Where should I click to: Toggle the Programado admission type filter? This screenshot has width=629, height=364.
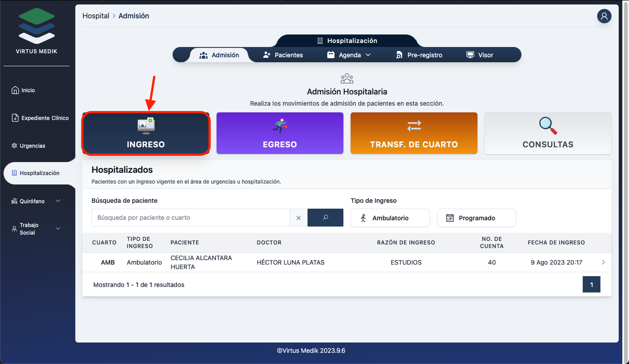point(476,218)
